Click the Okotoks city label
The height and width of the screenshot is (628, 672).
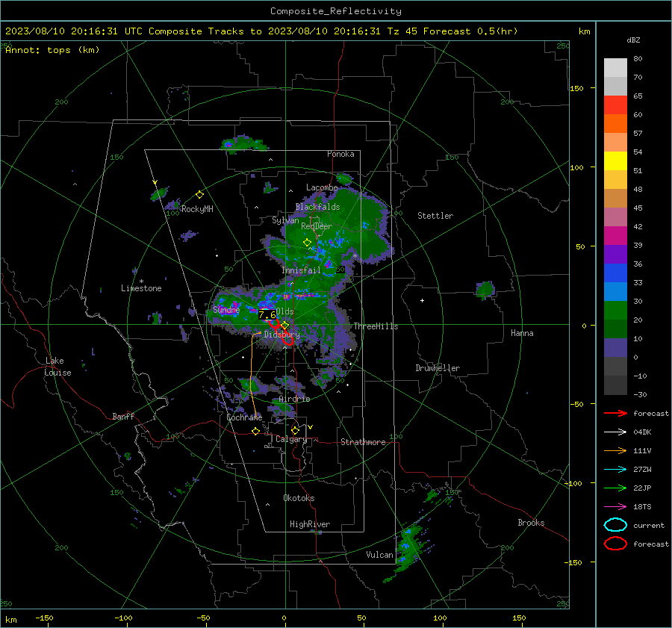click(x=299, y=498)
